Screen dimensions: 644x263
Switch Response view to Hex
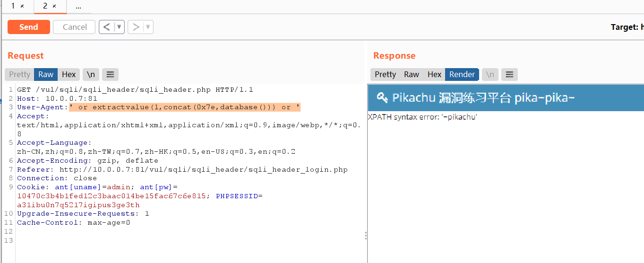(434, 74)
